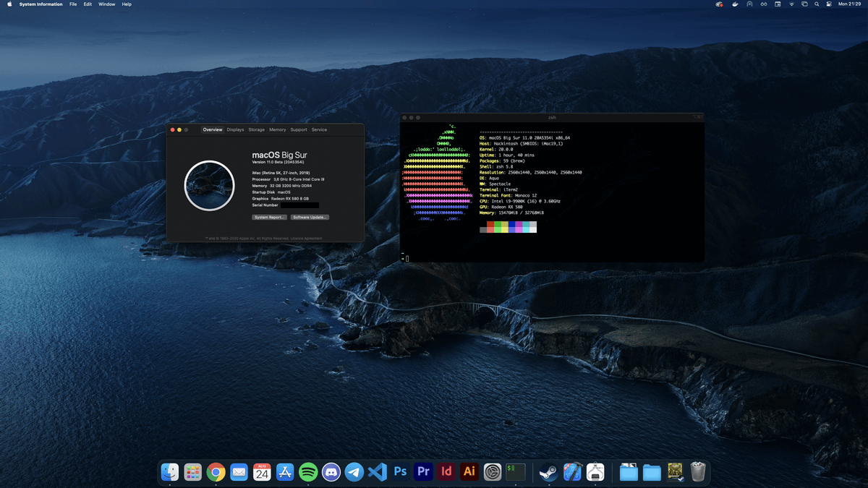The image size is (868, 488).
Task: Switch to the Support tab
Action: coord(299,130)
